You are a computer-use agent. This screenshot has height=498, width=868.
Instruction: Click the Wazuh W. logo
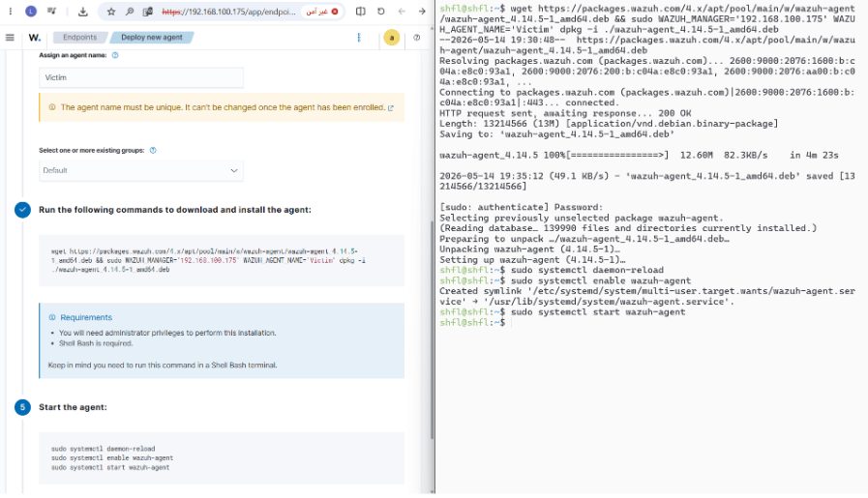(x=35, y=38)
